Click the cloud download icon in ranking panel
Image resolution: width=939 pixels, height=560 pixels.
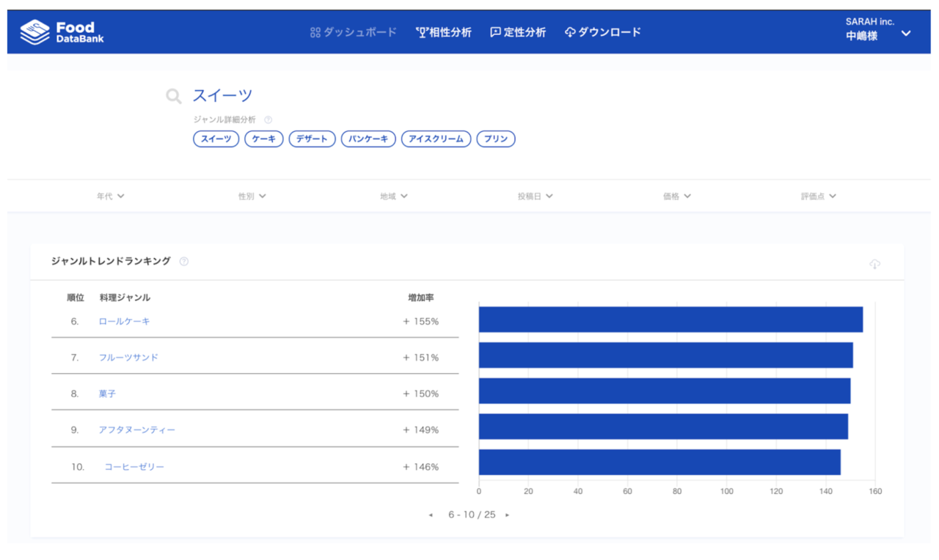[874, 264]
